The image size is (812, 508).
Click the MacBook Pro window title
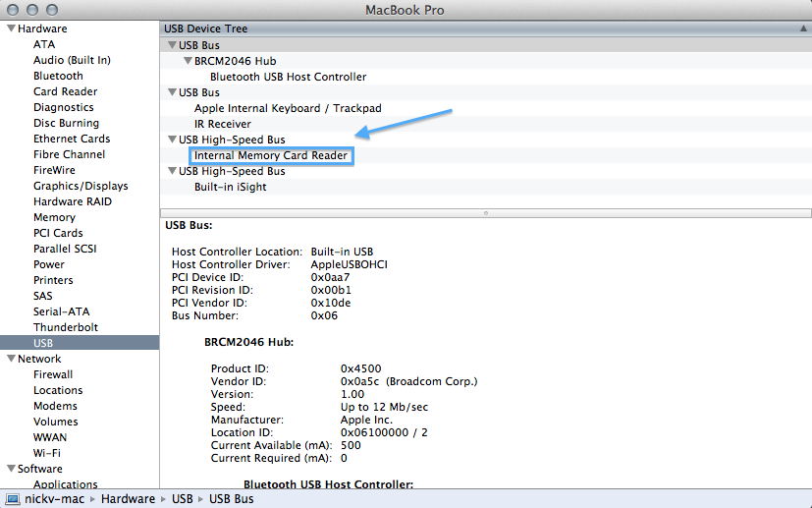pyautogui.click(x=405, y=10)
